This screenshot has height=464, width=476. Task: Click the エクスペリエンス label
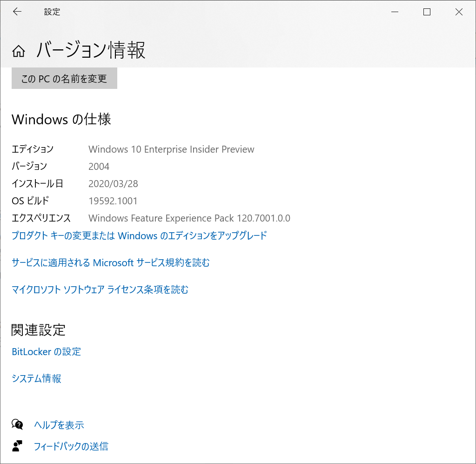(41, 218)
